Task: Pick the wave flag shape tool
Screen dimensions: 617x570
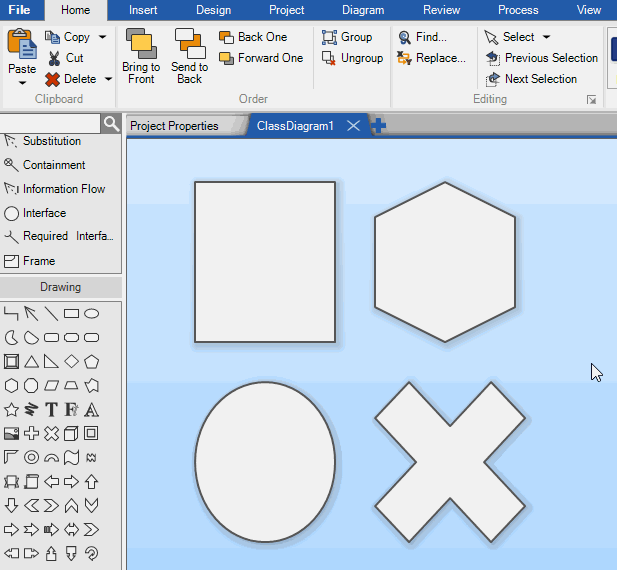Action: pos(71,457)
